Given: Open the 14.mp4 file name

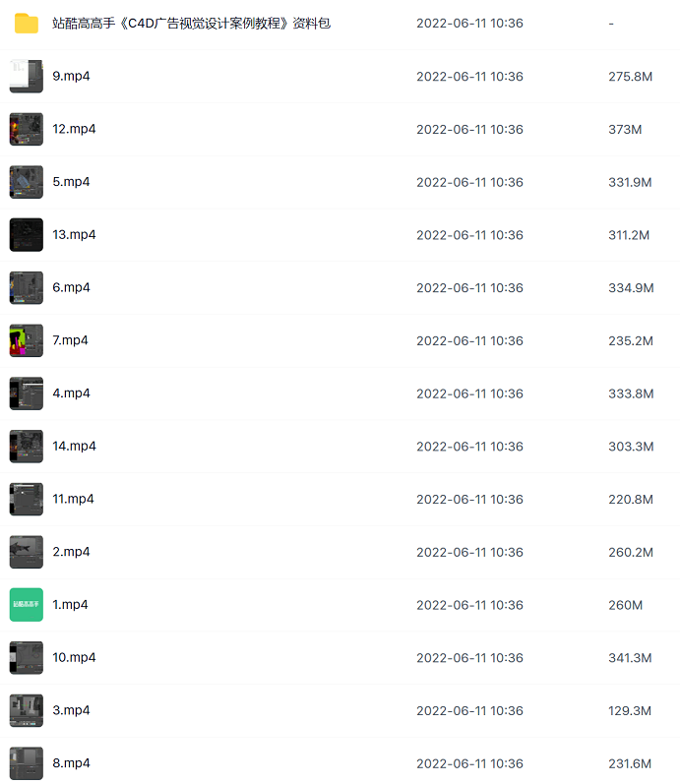Looking at the screenshot, I should pos(74,446).
